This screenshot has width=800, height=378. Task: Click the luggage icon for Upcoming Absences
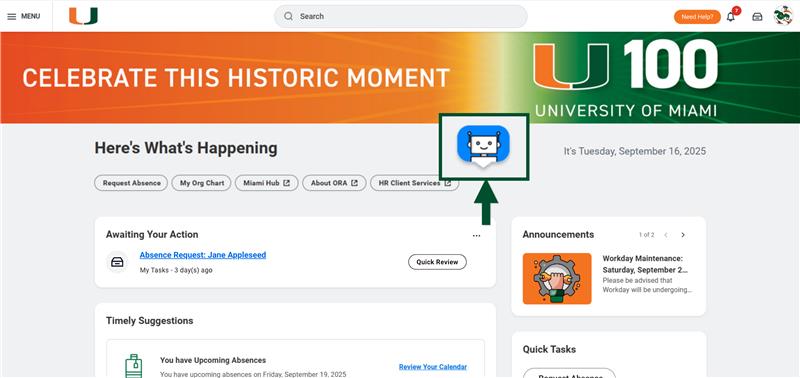134,365
